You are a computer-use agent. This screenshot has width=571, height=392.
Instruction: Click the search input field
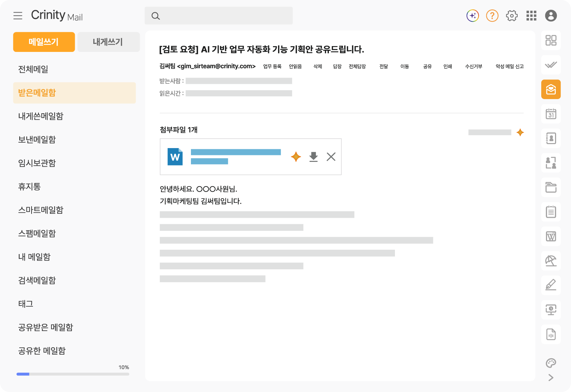(x=219, y=16)
